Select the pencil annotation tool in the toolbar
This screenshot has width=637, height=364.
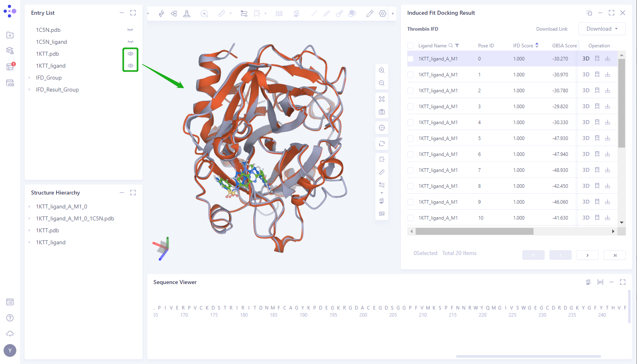370,13
